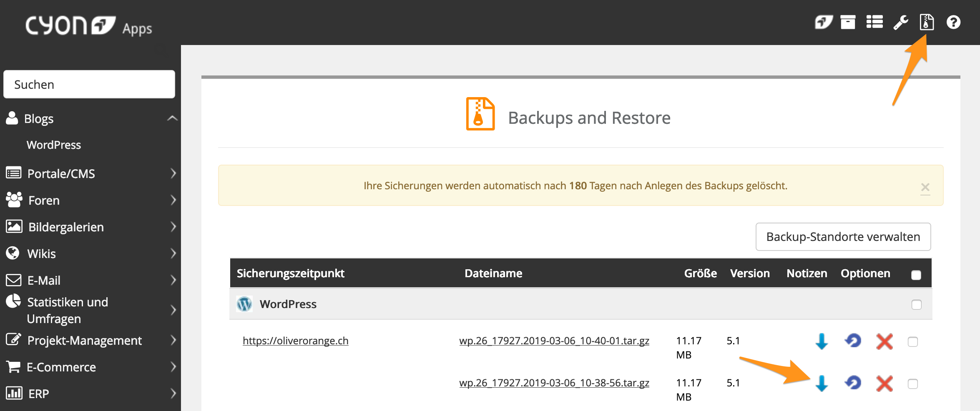Toggle select-all checkbox in table header

tap(916, 275)
